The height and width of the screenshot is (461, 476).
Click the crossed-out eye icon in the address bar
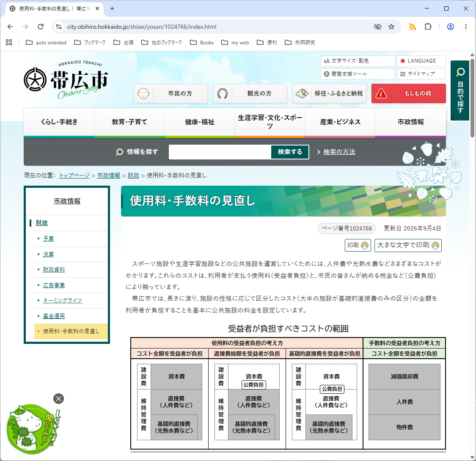pos(378,27)
